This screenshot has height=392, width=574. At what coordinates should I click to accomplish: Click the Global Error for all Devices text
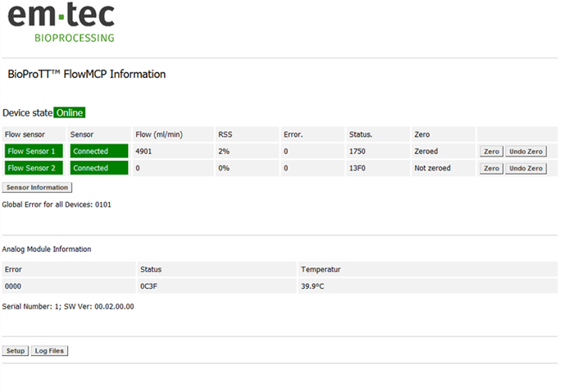point(57,203)
